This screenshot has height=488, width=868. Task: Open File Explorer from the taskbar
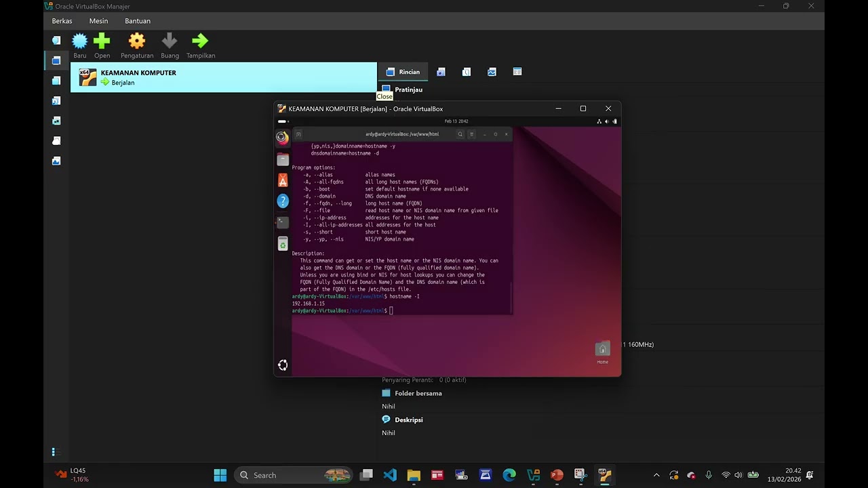point(414,475)
